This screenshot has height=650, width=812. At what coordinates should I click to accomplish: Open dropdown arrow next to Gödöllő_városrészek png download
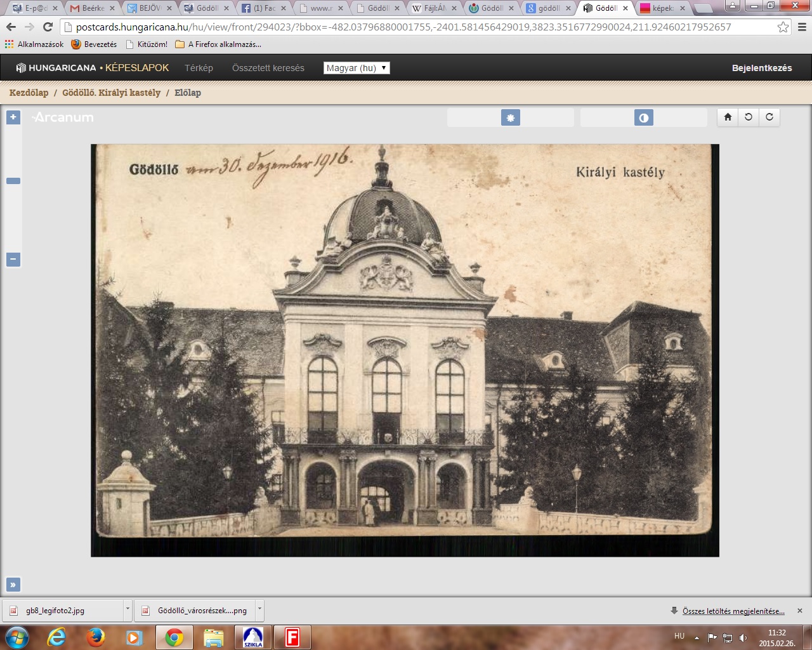(x=259, y=609)
